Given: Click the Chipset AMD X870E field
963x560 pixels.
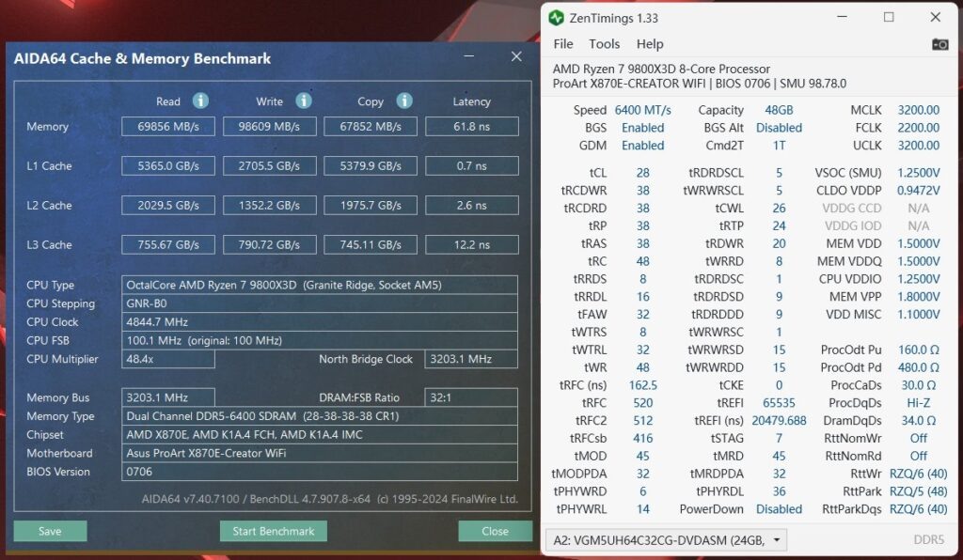Looking at the screenshot, I should tap(320, 434).
